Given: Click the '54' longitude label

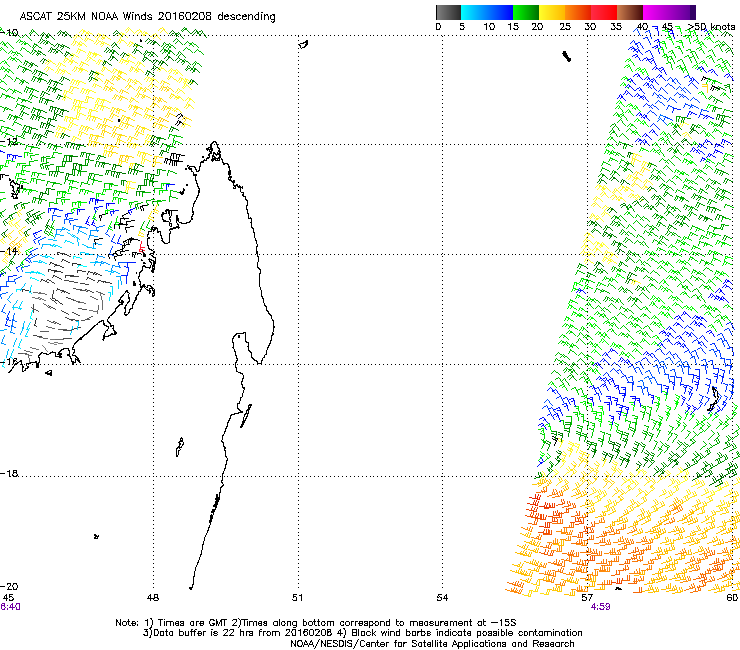Looking at the screenshot, I should point(442,598).
